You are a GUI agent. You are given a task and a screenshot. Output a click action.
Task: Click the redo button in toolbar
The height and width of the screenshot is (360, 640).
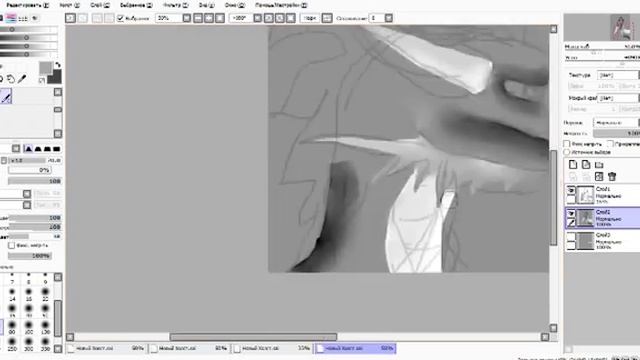82,18
